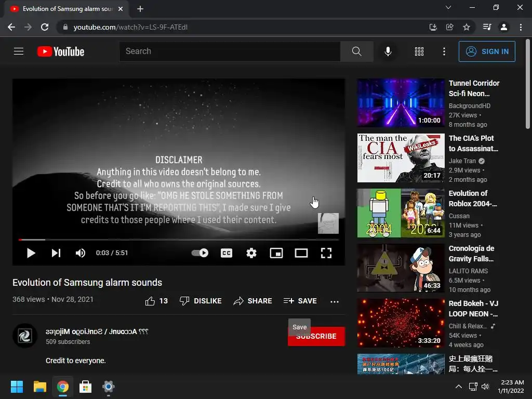The image size is (532, 399).
Task: Click the SIGN IN button
Action: (487, 51)
